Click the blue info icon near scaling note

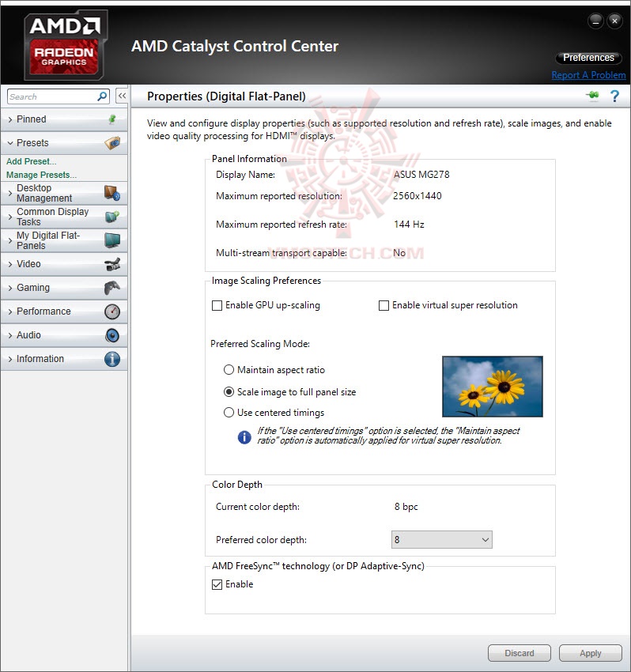[244, 437]
